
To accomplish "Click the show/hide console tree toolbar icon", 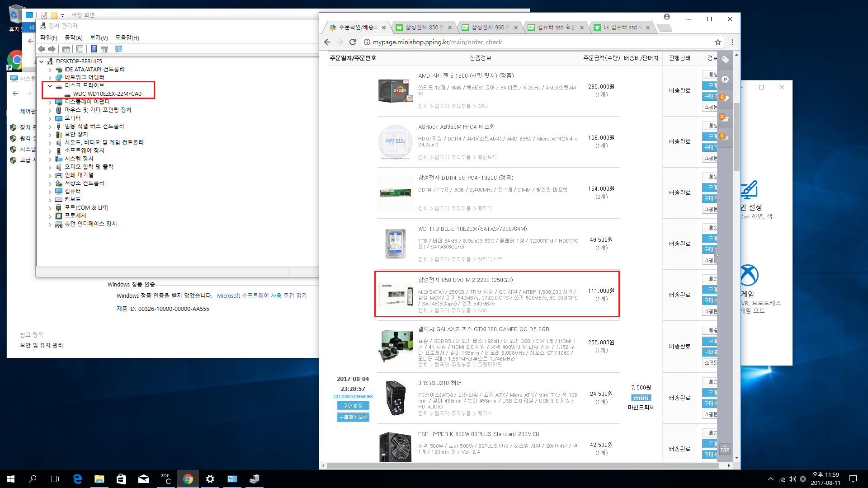I will point(66,49).
